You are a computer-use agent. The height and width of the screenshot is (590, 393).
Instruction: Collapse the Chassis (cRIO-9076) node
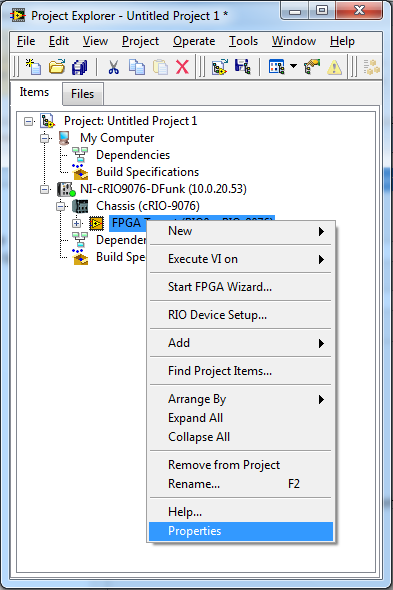point(60,206)
